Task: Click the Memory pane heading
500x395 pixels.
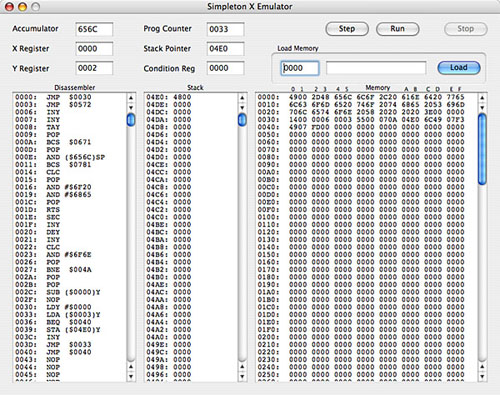Action: pos(378,87)
